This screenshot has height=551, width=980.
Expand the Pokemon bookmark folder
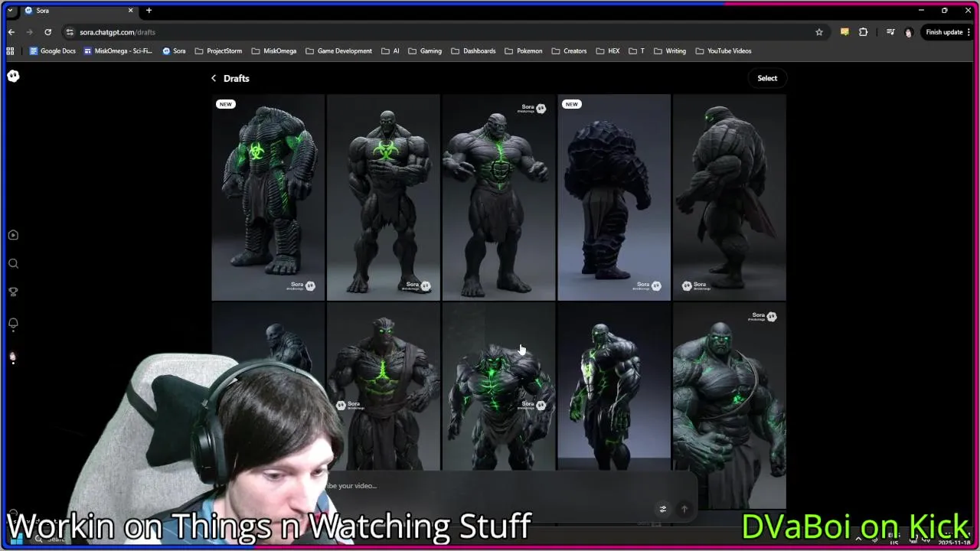tap(523, 51)
